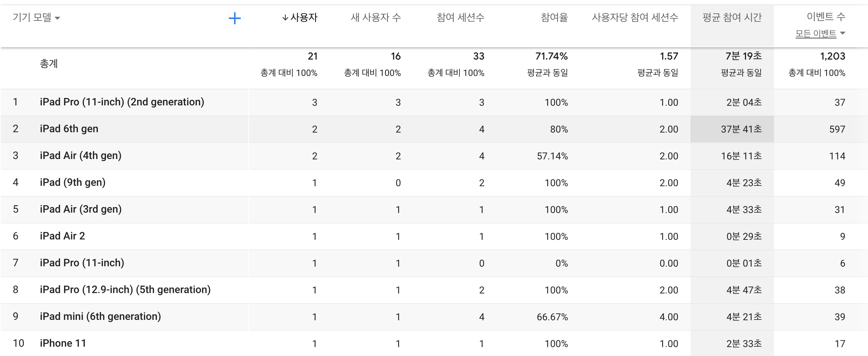Sort table by 참여 세션수 column
Screen dimensions: 868x356
click(460, 18)
